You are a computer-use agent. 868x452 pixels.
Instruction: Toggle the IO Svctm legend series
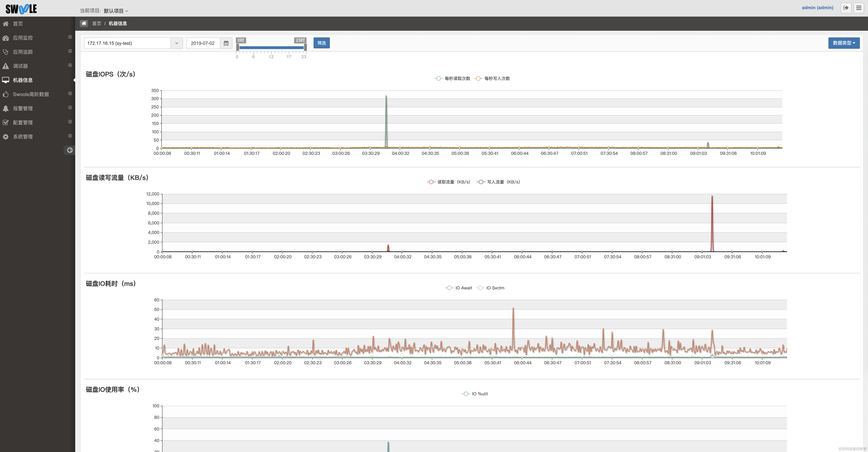pos(490,288)
